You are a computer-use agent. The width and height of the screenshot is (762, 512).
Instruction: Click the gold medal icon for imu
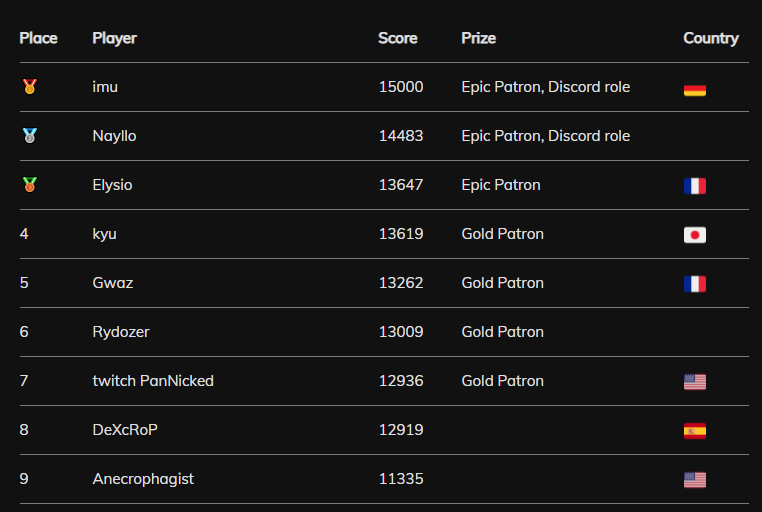(30, 86)
